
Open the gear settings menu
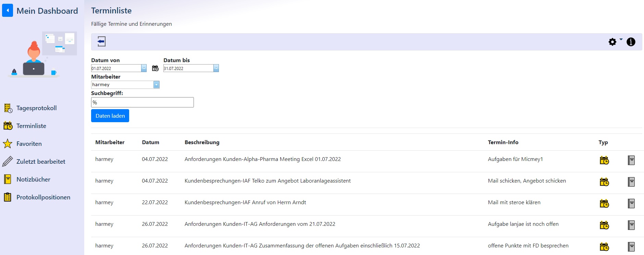pos(612,42)
